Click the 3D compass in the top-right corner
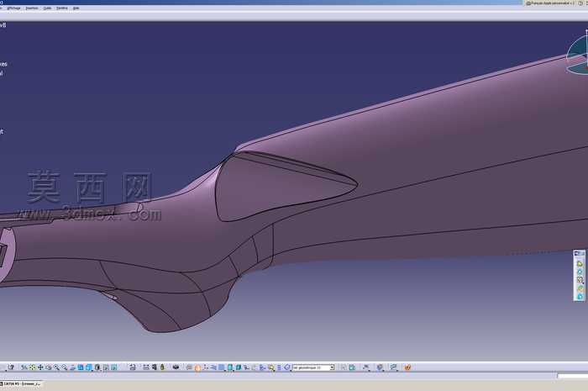The width and height of the screenshot is (588, 391). click(579, 55)
